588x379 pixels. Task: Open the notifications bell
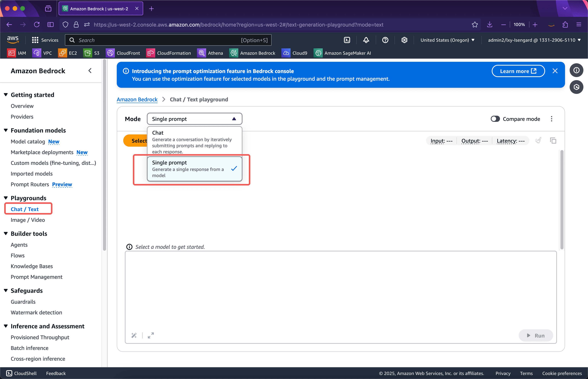point(366,40)
